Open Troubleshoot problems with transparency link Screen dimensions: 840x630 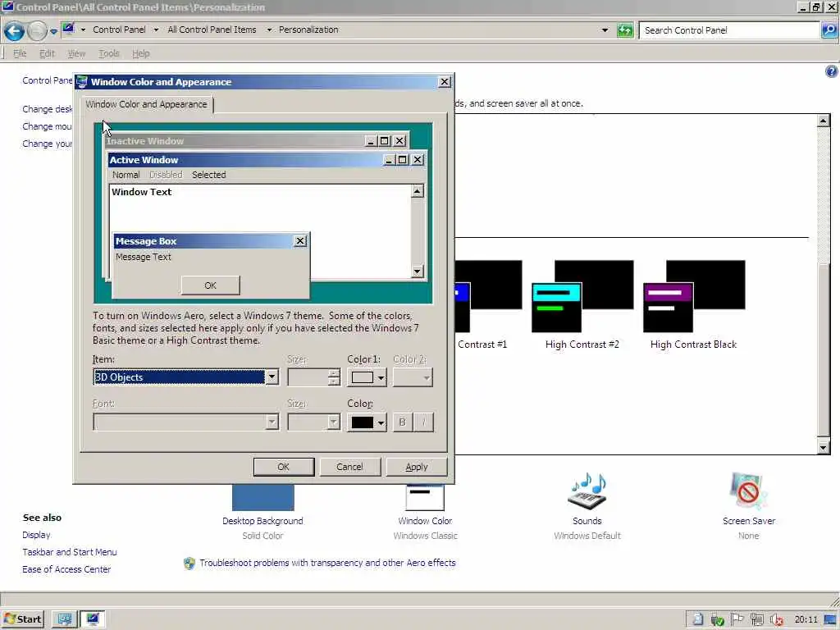pyautogui.click(x=327, y=563)
